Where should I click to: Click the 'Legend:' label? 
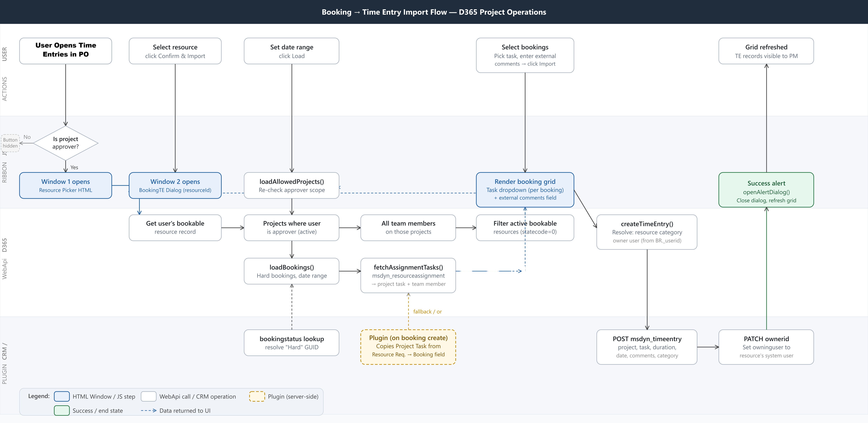[x=39, y=396]
